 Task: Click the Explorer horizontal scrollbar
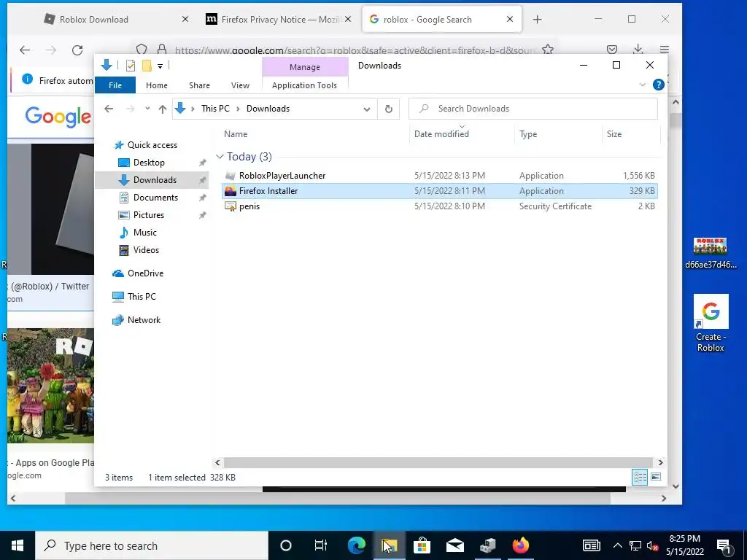438,462
